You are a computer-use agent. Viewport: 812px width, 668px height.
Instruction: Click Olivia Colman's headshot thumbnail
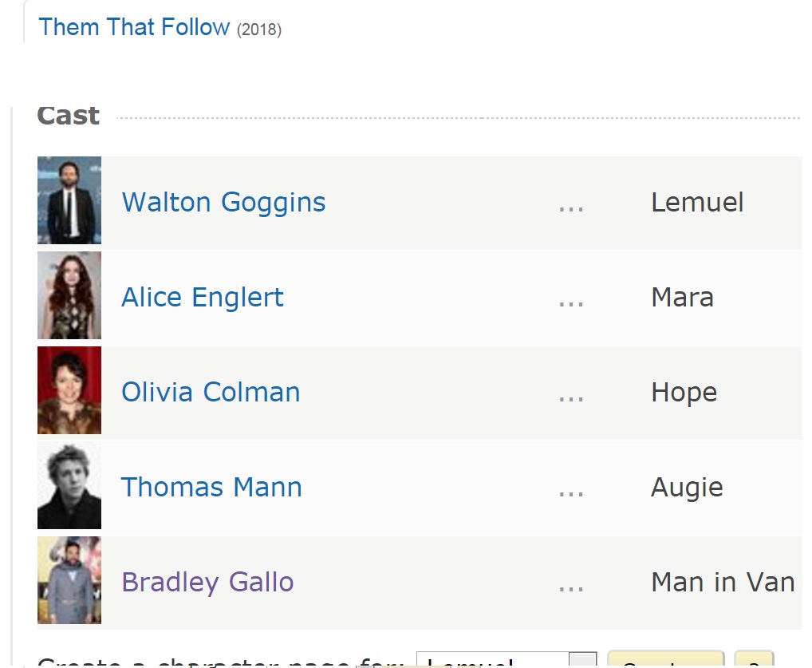pyautogui.click(x=69, y=390)
